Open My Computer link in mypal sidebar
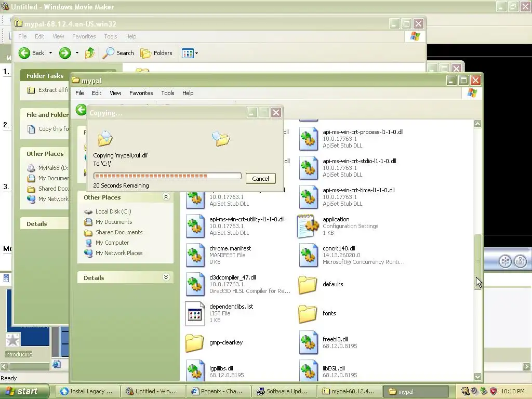 [x=112, y=243]
